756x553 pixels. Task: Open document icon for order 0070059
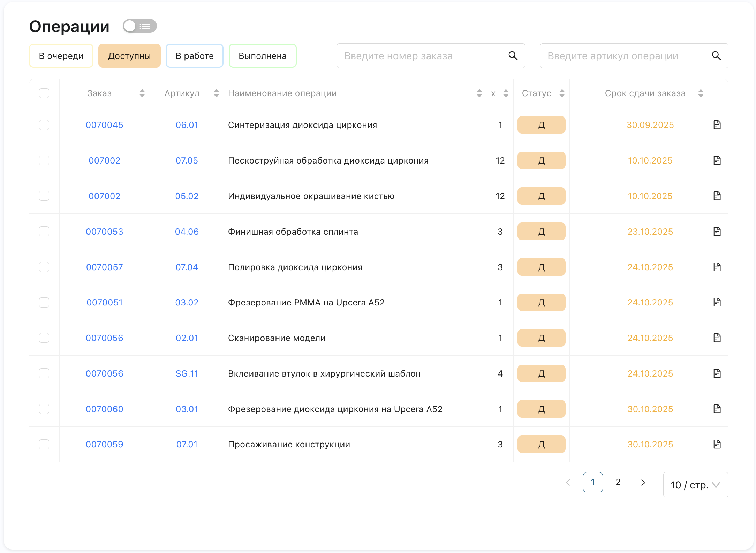tap(717, 444)
